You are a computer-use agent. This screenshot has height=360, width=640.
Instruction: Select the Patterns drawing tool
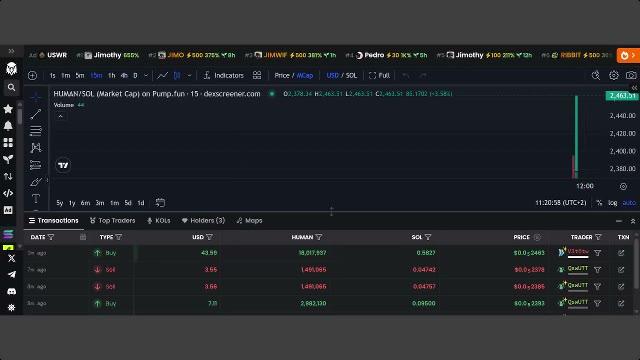[x=36, y=148]
